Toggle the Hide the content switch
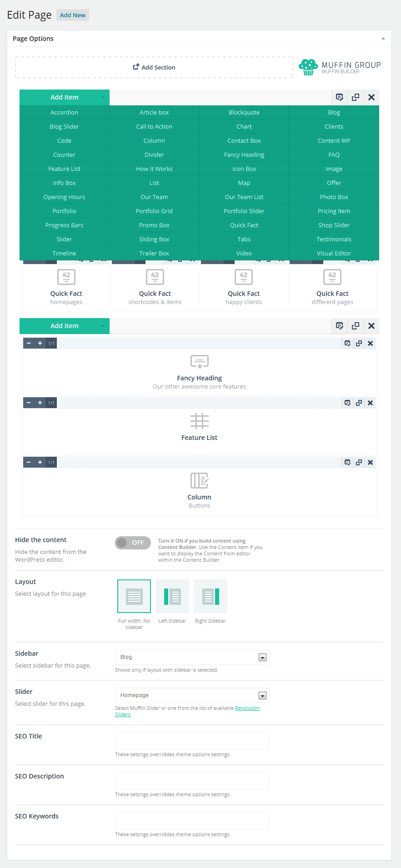 [x=133, y=543]
